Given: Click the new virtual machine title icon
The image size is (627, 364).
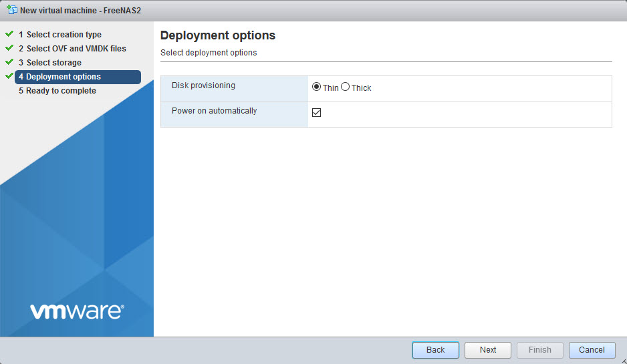Looking at the screenshot, I should coord(12,9).
